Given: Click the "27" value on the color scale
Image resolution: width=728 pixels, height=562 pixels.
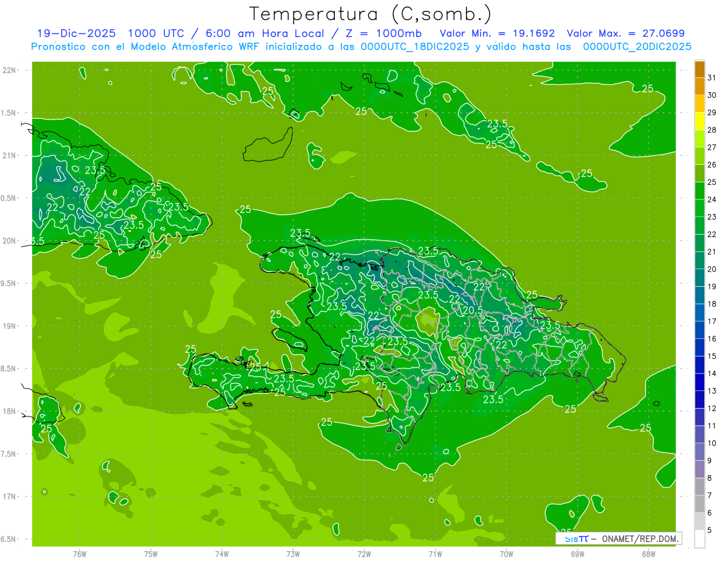Looking at the screenshot, I should click(712, 147).
